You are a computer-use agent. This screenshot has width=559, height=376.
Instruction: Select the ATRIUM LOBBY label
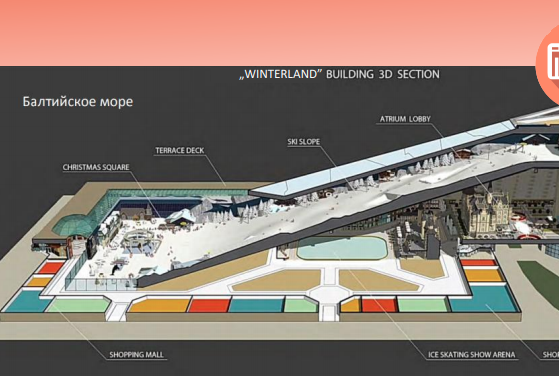click(x=405, y=119)
